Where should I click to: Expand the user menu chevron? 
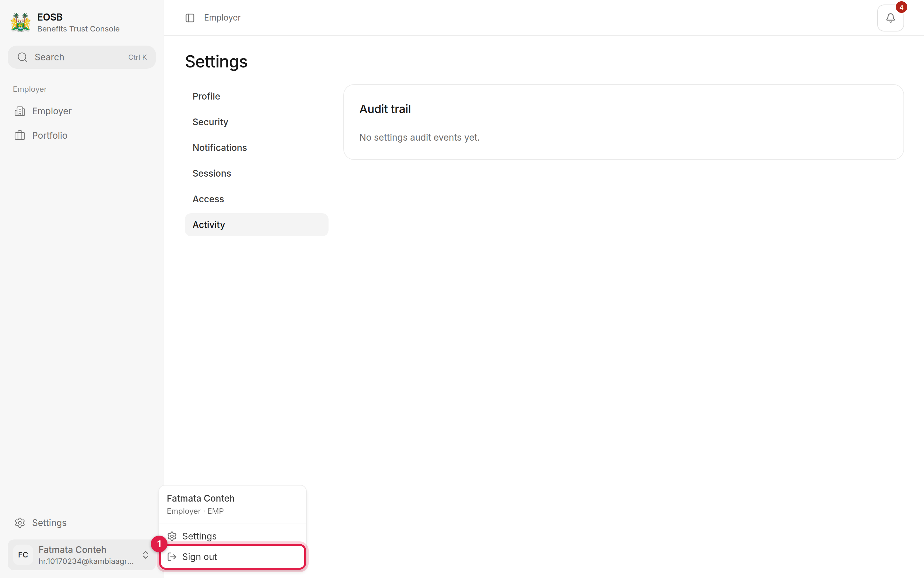click(x=145, y=555)
